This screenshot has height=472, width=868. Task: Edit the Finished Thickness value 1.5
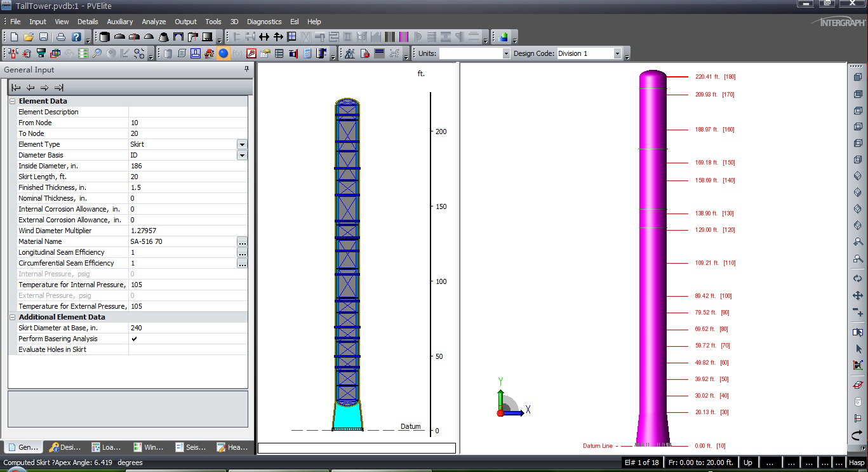point(188,187)
